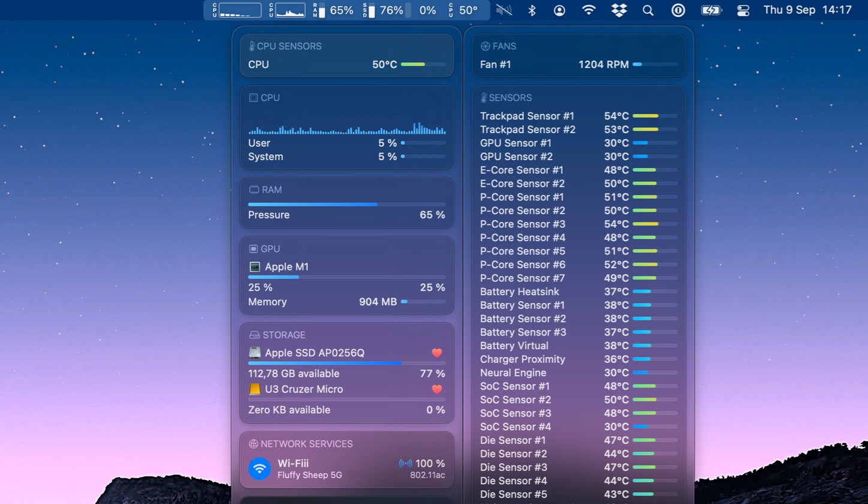Click the memory icon beside the RAM heading
This screenshot has height=504, width=868.
point(254,190)
